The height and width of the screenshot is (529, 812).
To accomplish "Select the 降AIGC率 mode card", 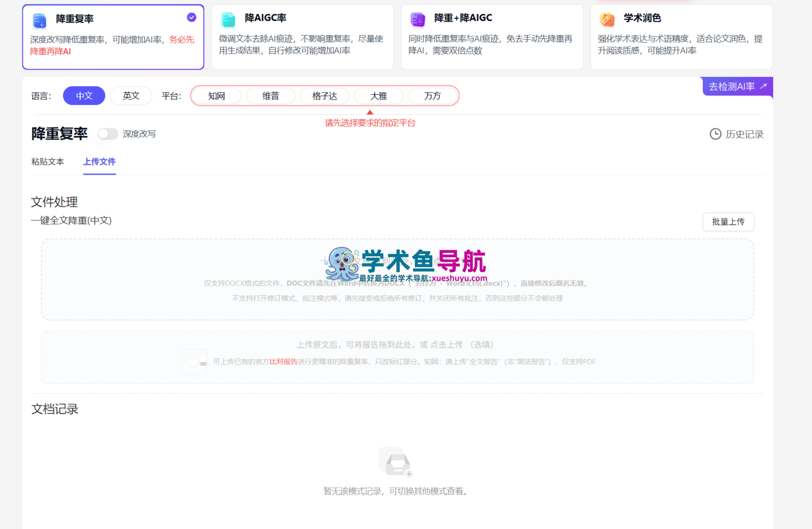I will click(x=303, y=37).
